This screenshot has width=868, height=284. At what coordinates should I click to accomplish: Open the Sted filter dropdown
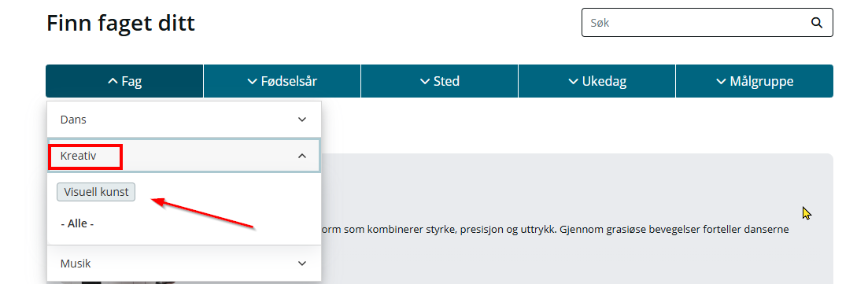[x=440, y=81]
